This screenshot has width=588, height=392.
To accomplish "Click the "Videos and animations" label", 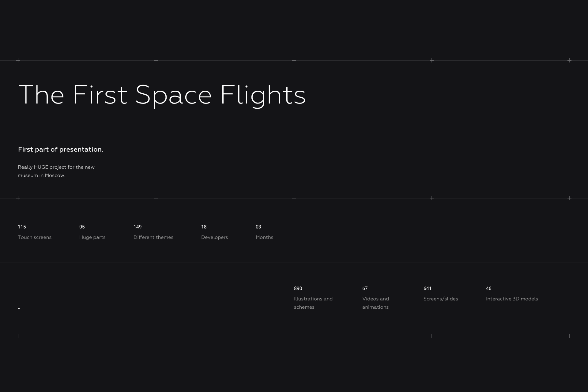I will tap(375, 303).
